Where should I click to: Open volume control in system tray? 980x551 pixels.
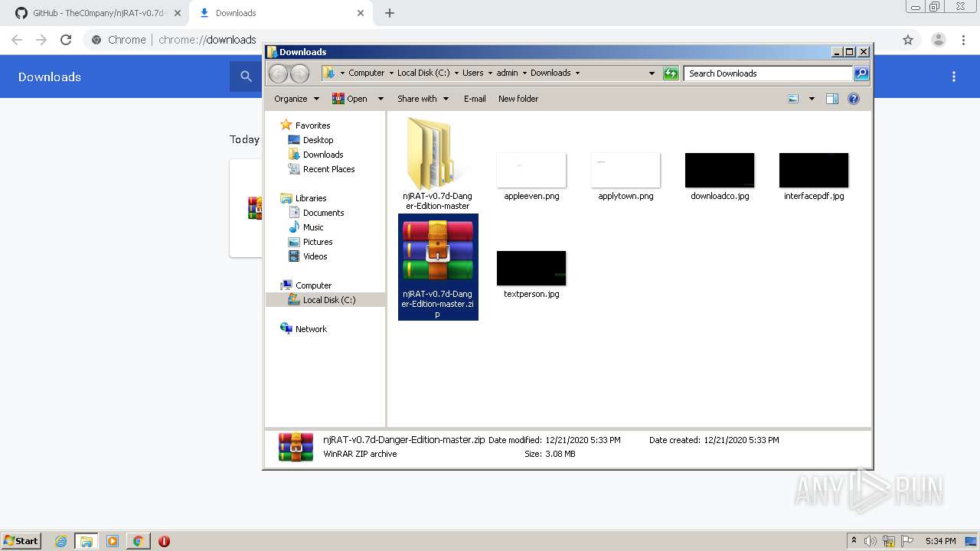click(x=871, y=541)
